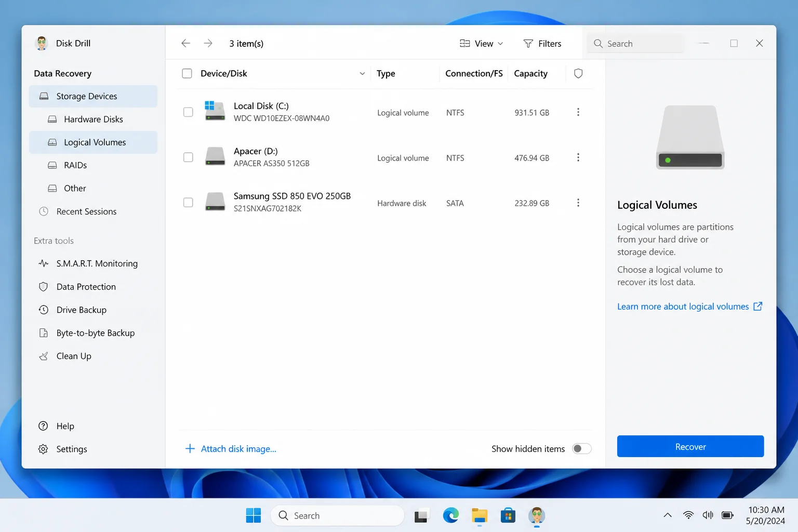
Task: Click Attach disk image link
Action: 238,449
